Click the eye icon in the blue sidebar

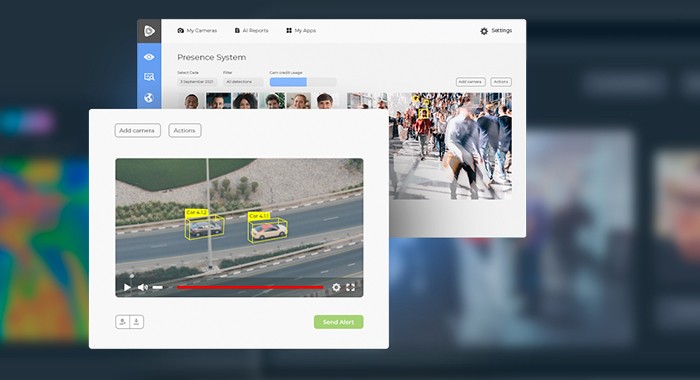pos(149,57)
